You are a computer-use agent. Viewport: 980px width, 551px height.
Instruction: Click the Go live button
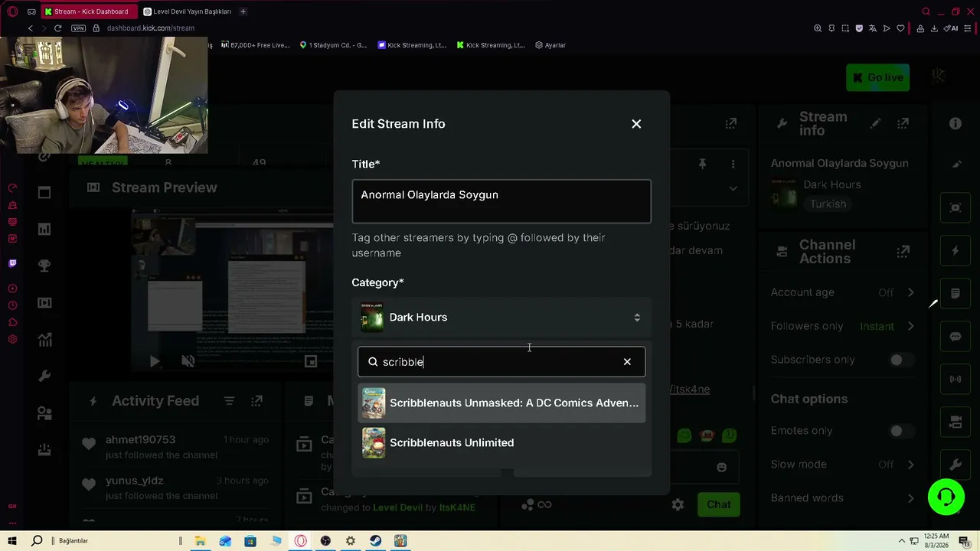pos(877,77)
